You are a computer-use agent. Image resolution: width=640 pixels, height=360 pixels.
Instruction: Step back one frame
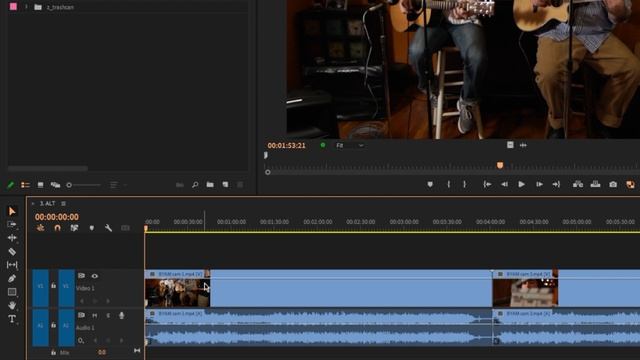[504, 184]
